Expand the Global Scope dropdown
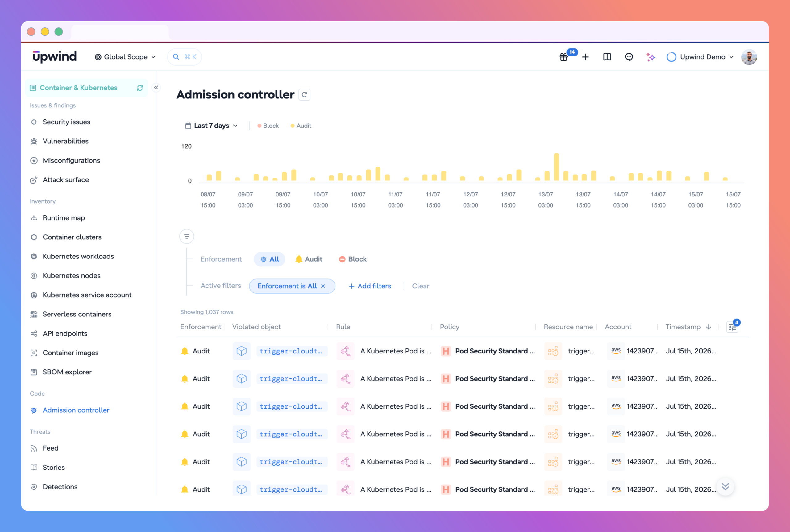 click(x=125, y=57)
